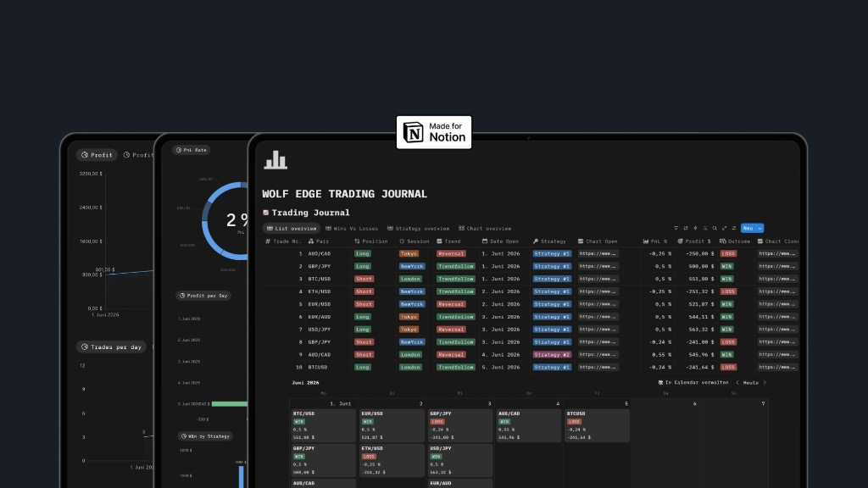
Task: Select the Trades per day tab
Action: click(111, 347)
